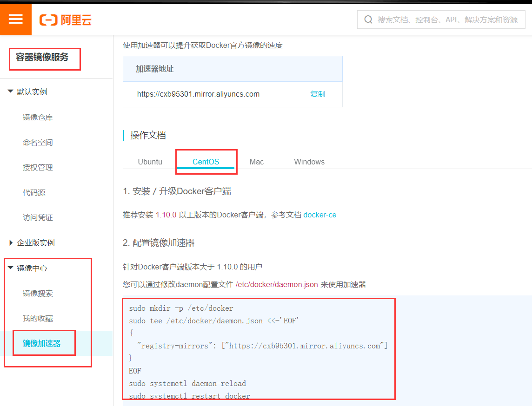Click the 加速器地址 header
The height and width of the screenshot is (406, 532).
155,69
